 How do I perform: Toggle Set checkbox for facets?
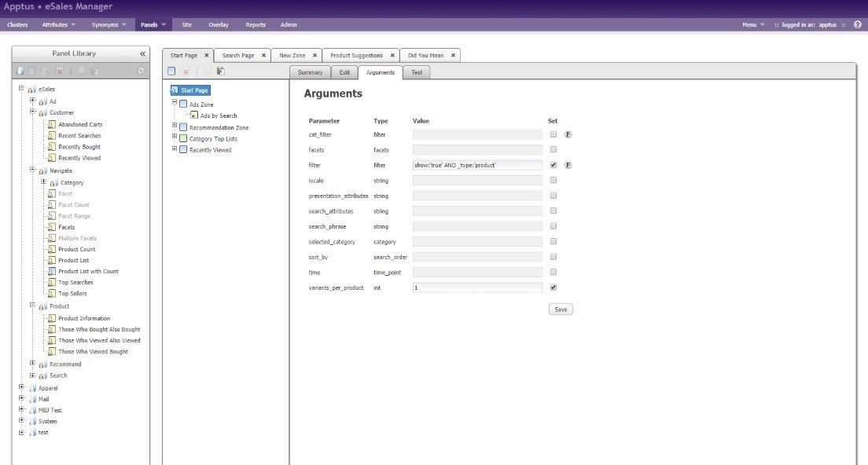click(x=553, y=149)
